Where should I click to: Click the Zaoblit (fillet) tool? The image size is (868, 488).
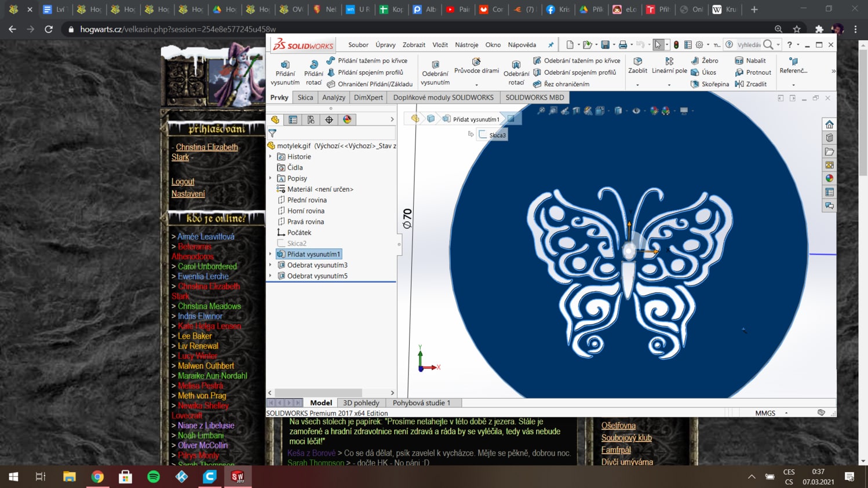637,66
